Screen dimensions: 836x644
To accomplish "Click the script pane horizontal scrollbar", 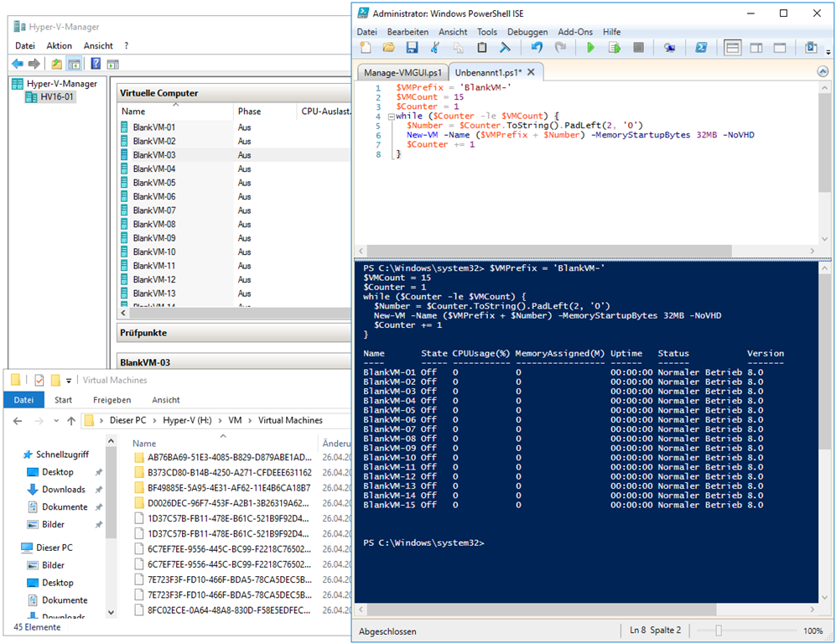I will [x=549, y=251].
